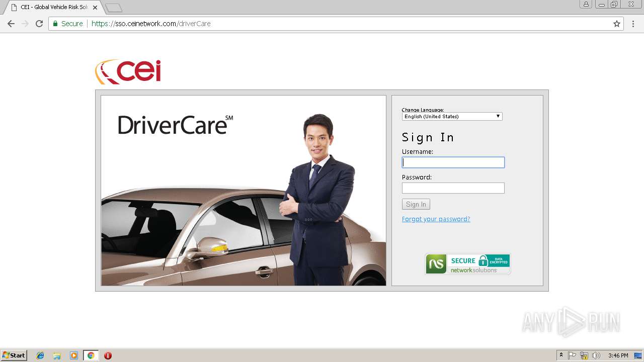Open the Forgot your password link
644x362 pixels.
point(436,219)
